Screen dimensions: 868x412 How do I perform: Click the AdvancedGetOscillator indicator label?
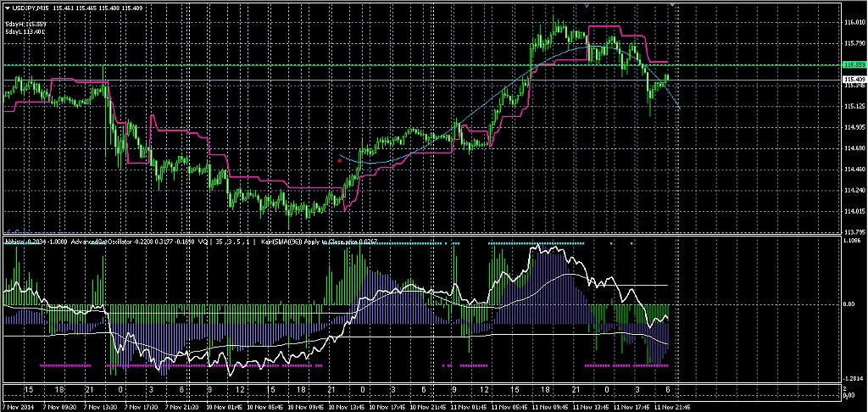coord(102,242)
